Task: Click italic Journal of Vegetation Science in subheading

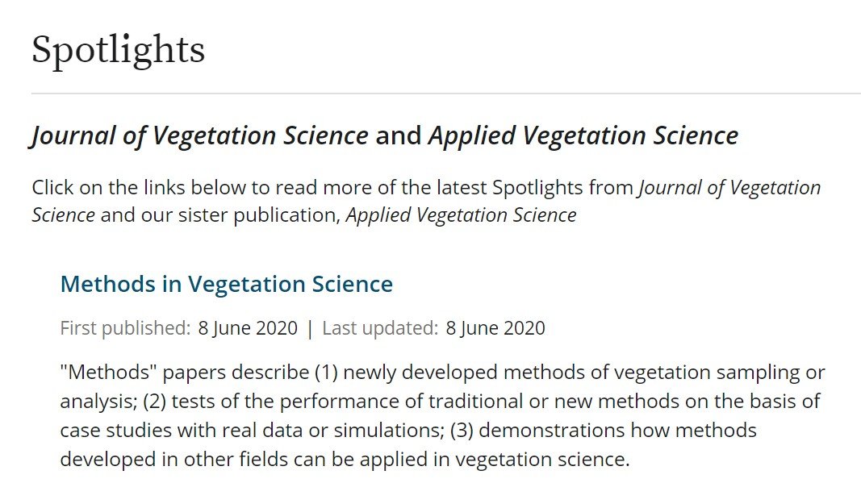Action: pos(199,135)
